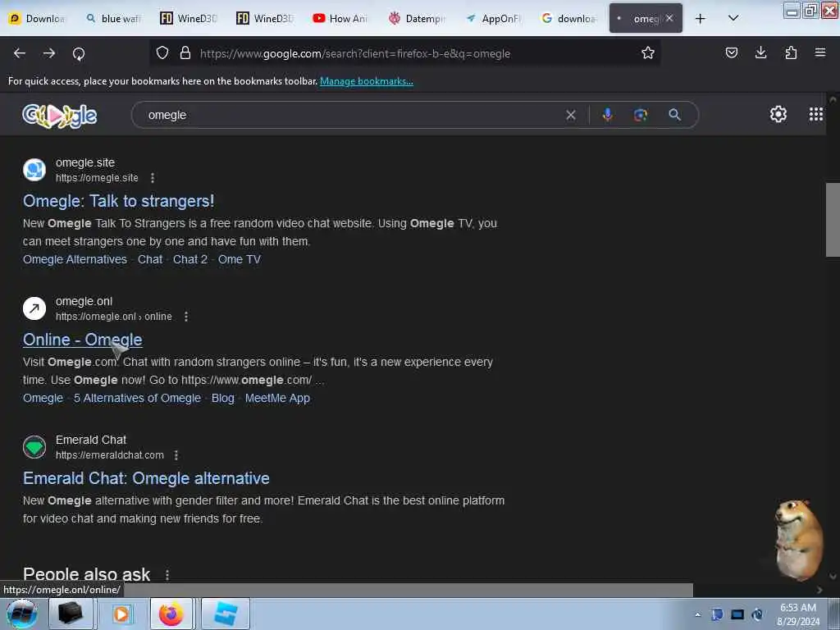Submit search using the magnifier icon
Viewport: 840px width, 630px height.
(x=675, y=115)
